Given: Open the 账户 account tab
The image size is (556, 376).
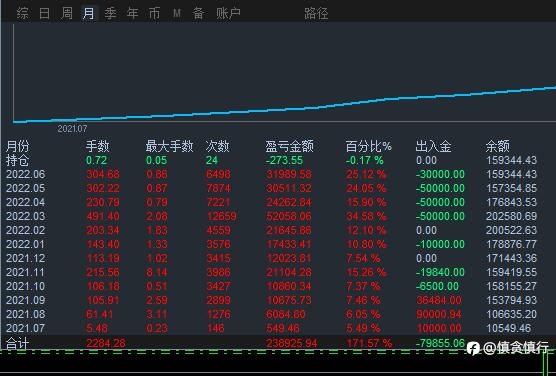Looking at the screenshot, I should (228, 13).
